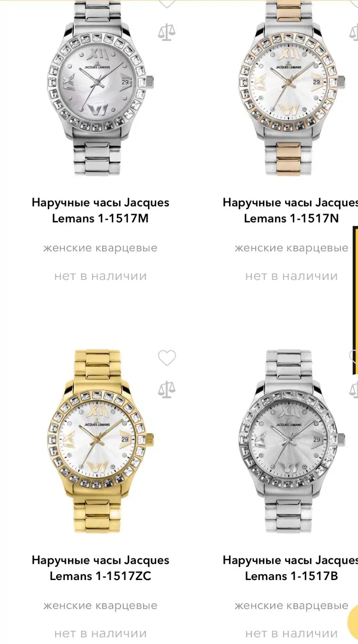Open product title Jacques Lemans 1-1517M

click(x=100, y=210)
